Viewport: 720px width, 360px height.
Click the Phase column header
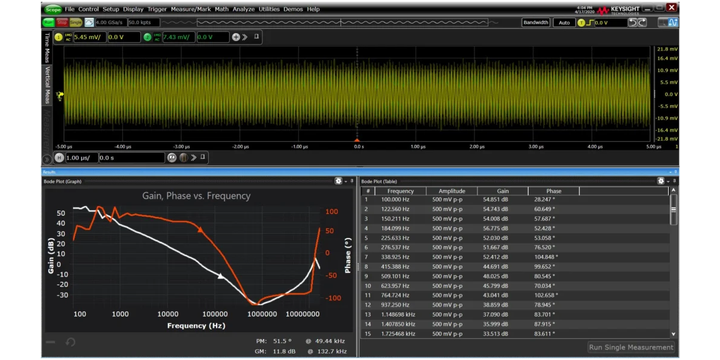[x=554, y=191]
